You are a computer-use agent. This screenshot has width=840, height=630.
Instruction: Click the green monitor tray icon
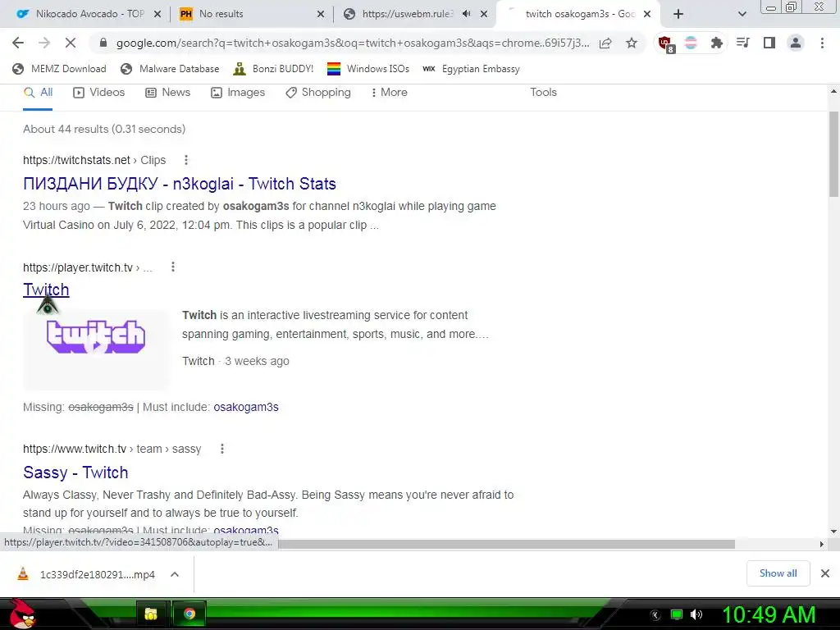click(677, 614)
